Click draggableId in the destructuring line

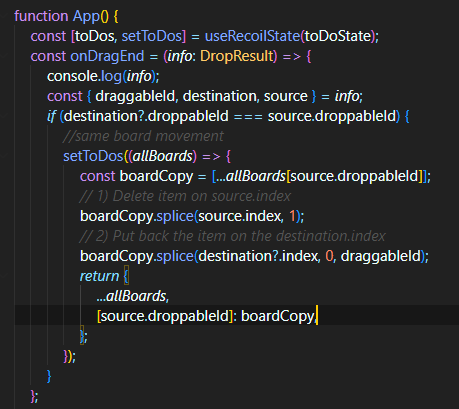(135, 96)
